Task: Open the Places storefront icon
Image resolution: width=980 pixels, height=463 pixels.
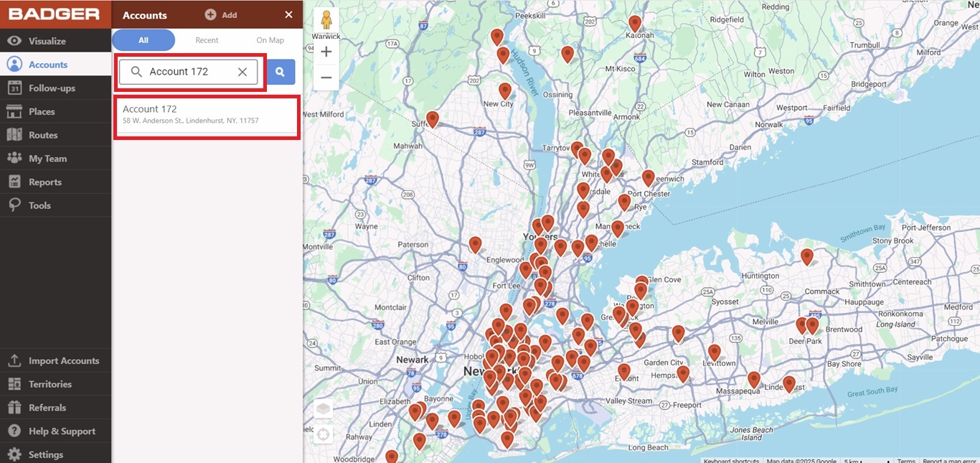Action: click(14, 111)
